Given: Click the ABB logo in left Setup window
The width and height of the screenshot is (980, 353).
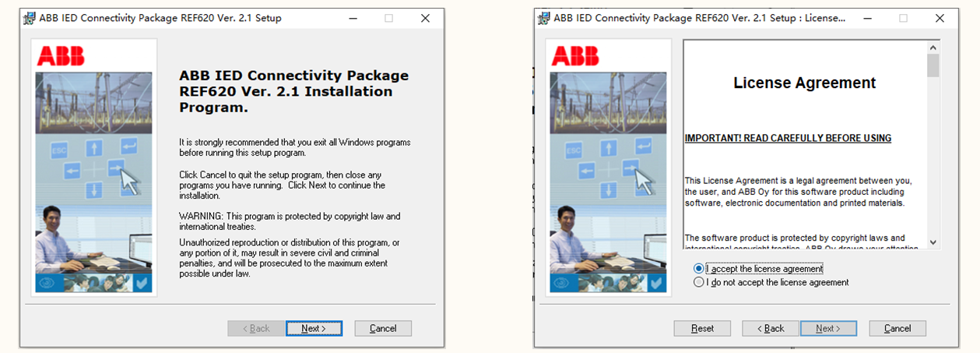Looking at the screenshot, I should 61,55.
